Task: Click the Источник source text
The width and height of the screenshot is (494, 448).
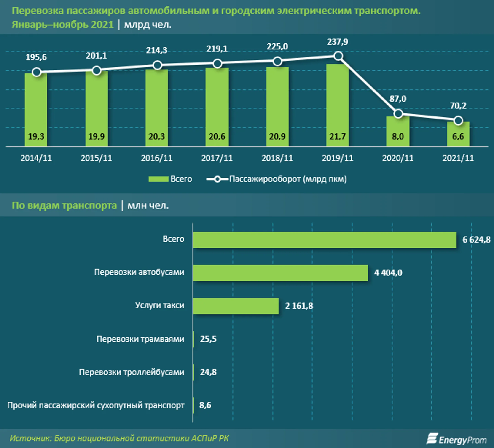Action: 119,438
